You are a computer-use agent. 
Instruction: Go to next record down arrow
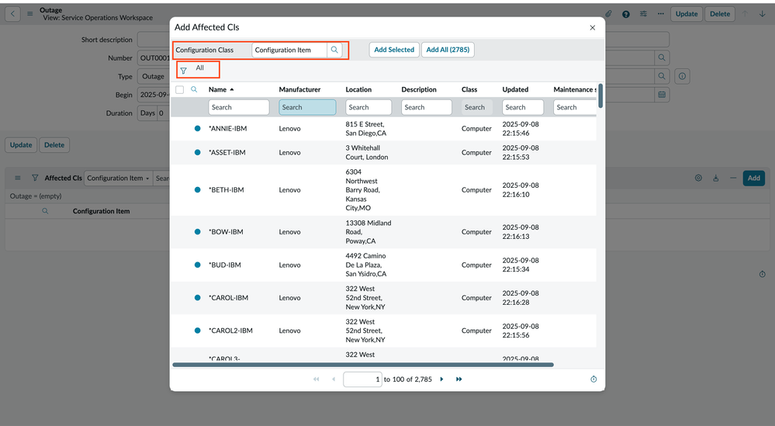click(762, 14)
